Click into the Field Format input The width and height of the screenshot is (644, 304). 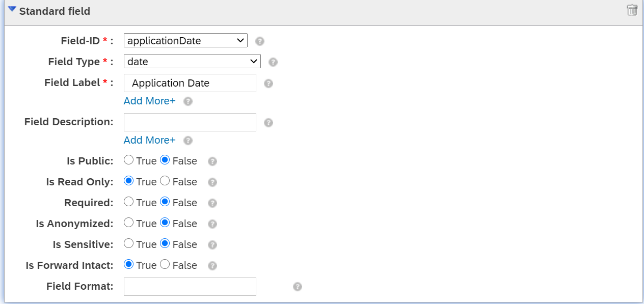coord(190,287)
